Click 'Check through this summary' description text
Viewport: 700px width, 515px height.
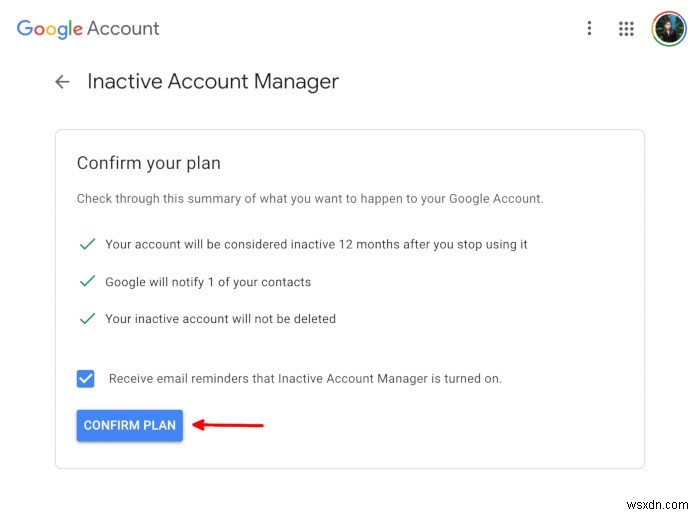310,199
